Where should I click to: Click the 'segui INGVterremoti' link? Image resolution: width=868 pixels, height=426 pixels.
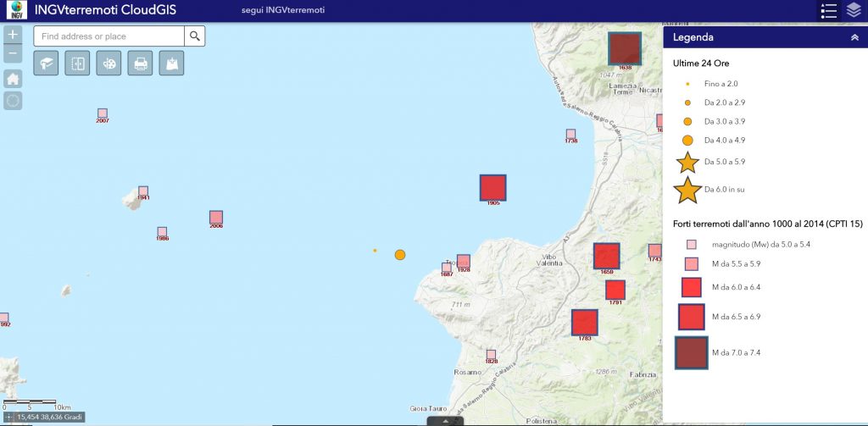coord(277,11)
